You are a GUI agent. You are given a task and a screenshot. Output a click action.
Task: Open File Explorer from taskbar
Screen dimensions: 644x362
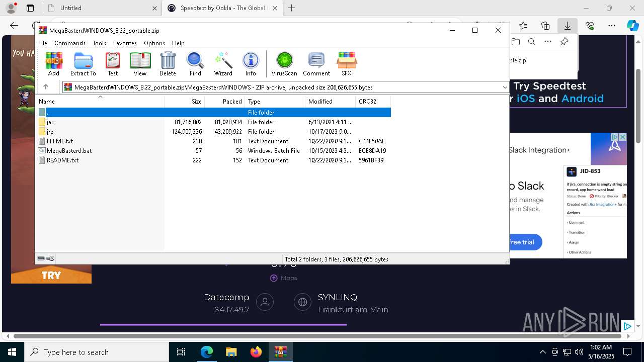[231, 352]
